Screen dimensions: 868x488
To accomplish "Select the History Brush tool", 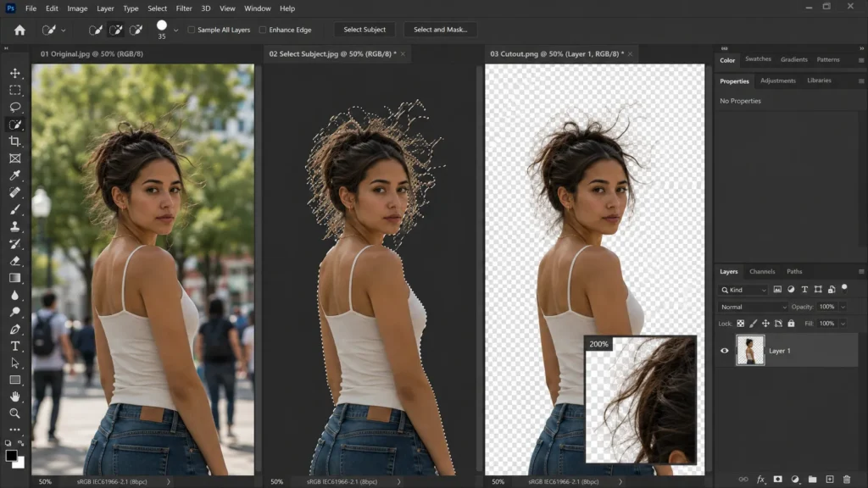I will point(15,243).
